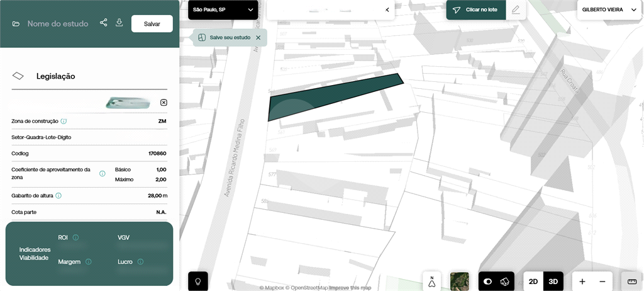Click the share study icon

(103, 23)
